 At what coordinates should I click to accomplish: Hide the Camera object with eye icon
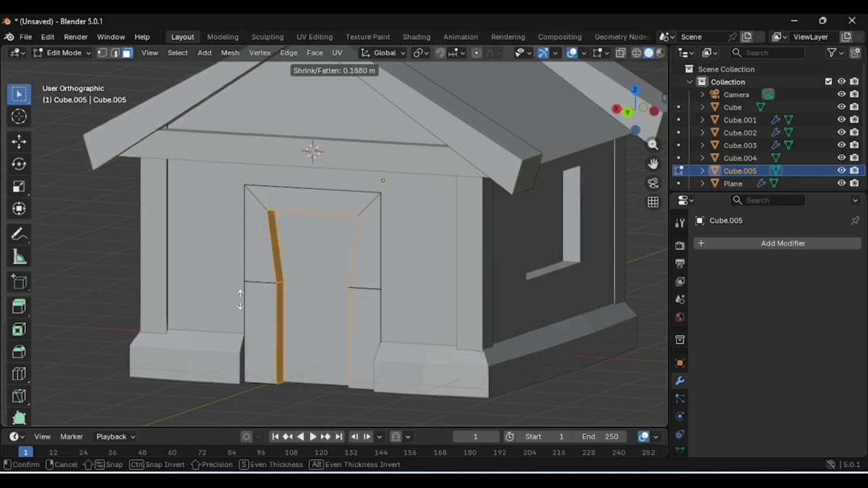click(x=842, y=94)
